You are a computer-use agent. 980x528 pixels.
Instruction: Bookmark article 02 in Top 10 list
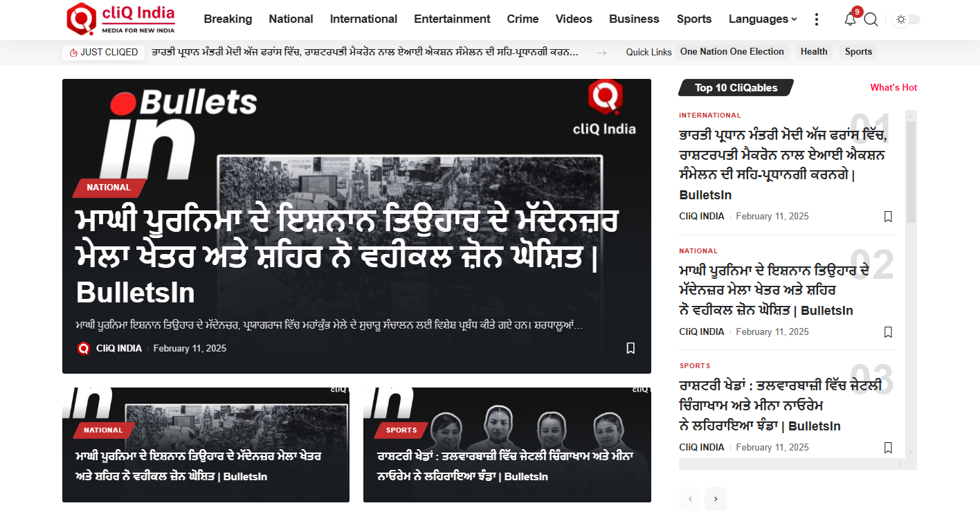tap(888, 332)
